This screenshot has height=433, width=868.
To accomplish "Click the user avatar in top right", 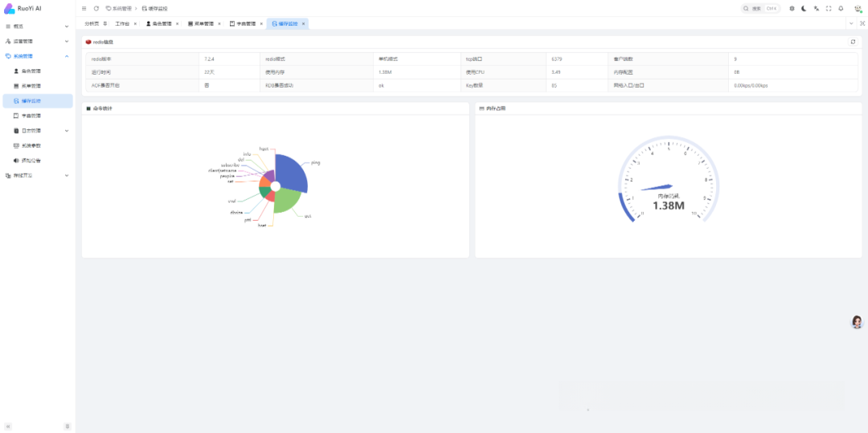I will coord(858,8).
